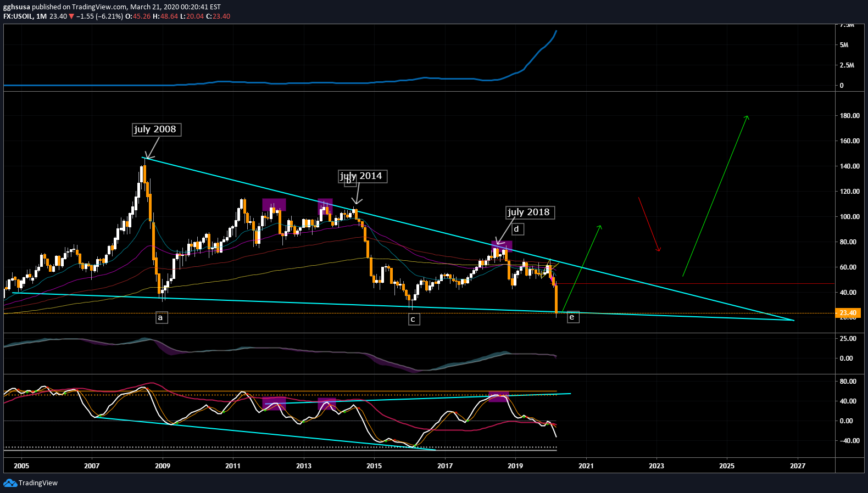Image resolution: width=868 pixels, height=493 pixels.
Task: Click the 2017 year on time axis
Action: [x=445, y=466]
